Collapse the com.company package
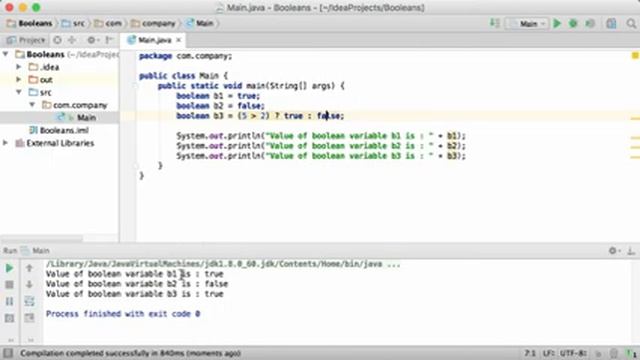This screenshot has width=640, height=360. (x=32, y=104)
